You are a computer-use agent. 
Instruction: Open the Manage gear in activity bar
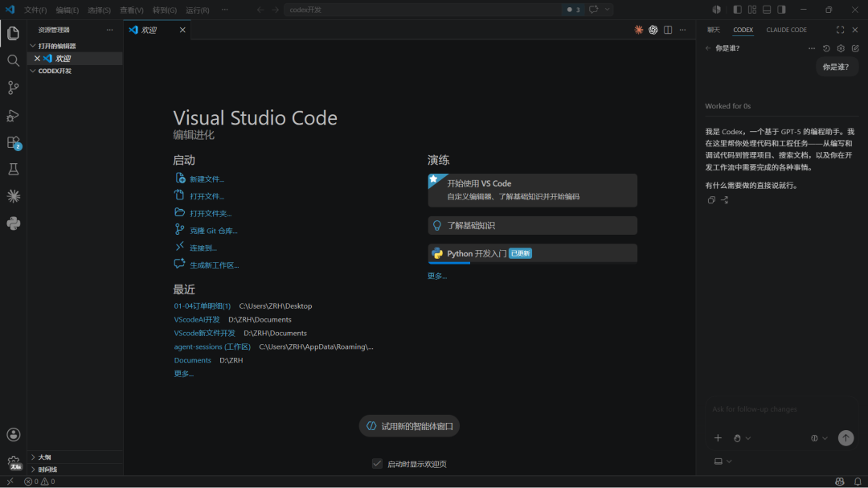[x=14, y=462]
